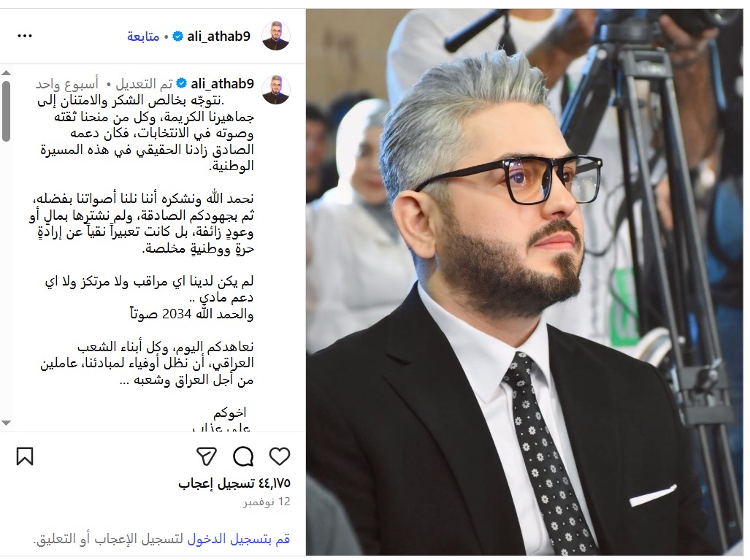The width and height of the screenshot is (750, 560).
Task: View likes list via ٤٤٬١٧٥ تسجيل إعجاب
Action: pos(234,483)
